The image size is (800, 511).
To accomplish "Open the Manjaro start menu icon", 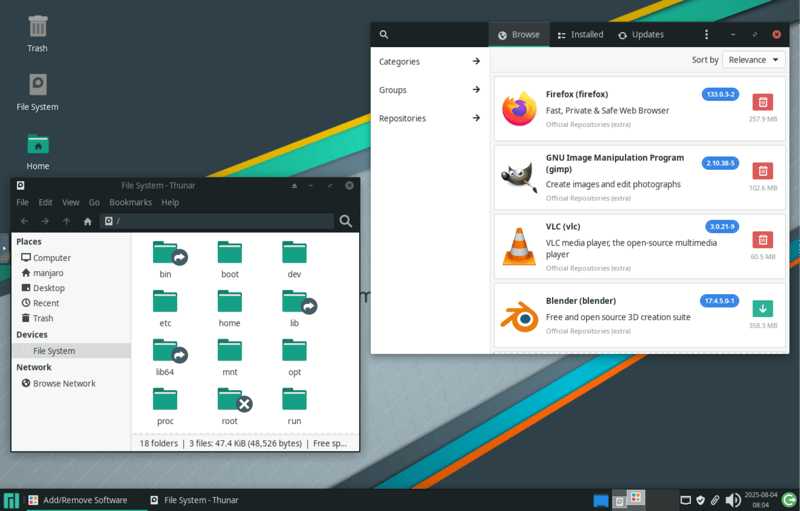I will click(11, 500).
